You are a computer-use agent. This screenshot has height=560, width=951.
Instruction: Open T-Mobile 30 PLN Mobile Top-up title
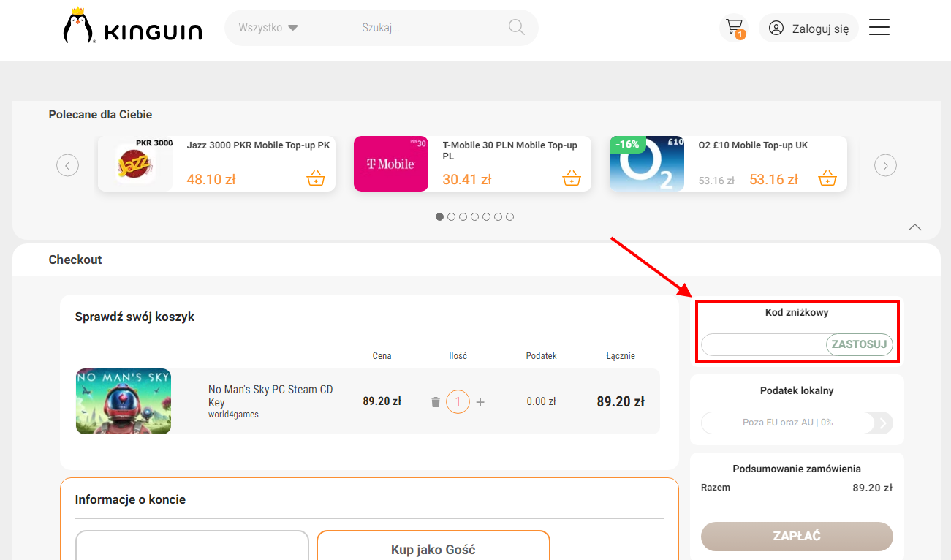[x=510, y=151]
